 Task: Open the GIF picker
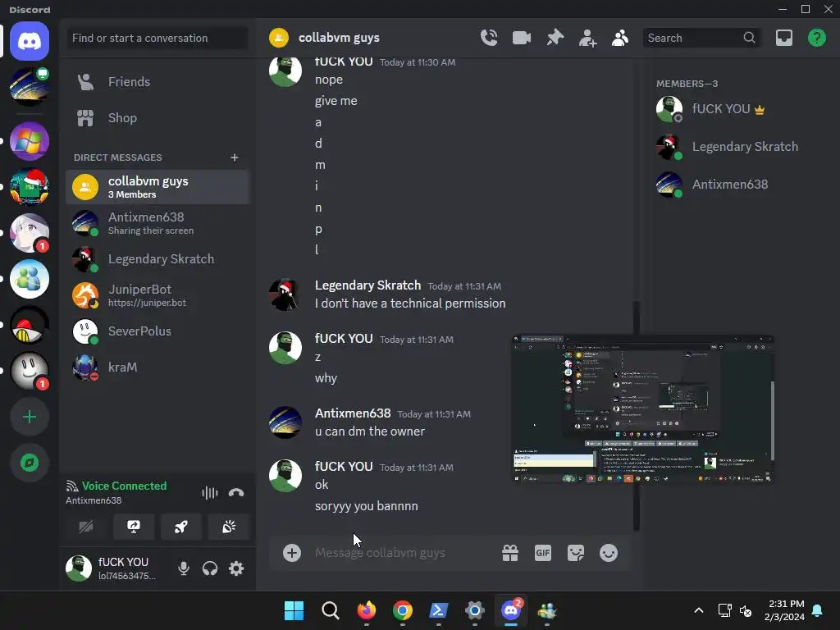pos(543,553)
